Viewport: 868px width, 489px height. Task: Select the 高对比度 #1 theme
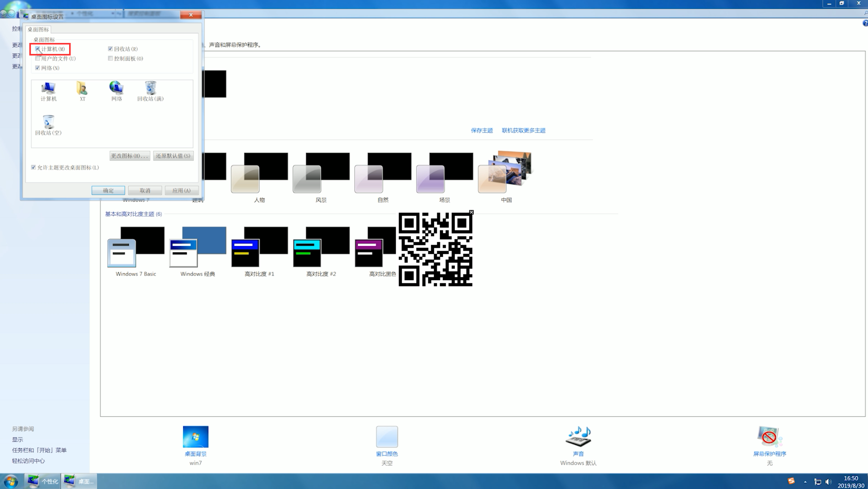(x=260, y=252)
